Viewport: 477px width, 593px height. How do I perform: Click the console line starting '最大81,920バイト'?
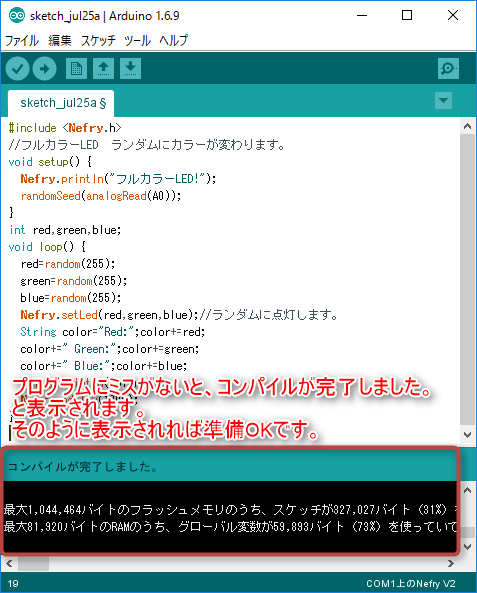coord(230,526)
